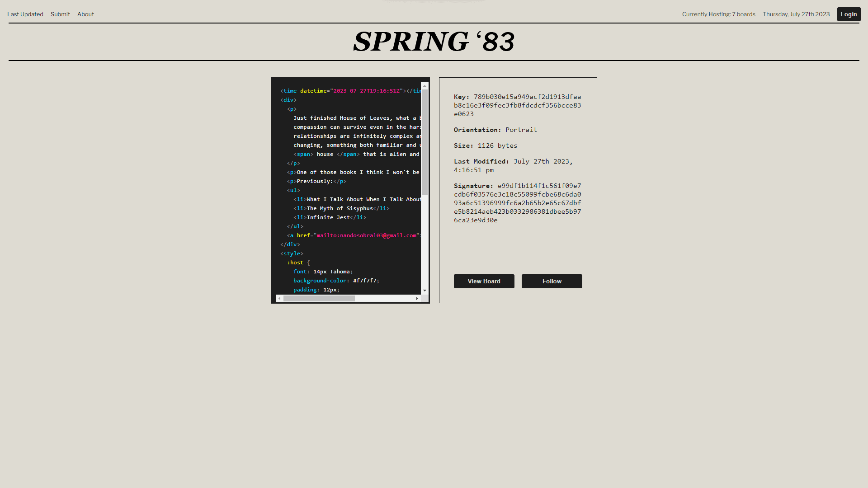Open the About page
868x488 pixels.
85,14
